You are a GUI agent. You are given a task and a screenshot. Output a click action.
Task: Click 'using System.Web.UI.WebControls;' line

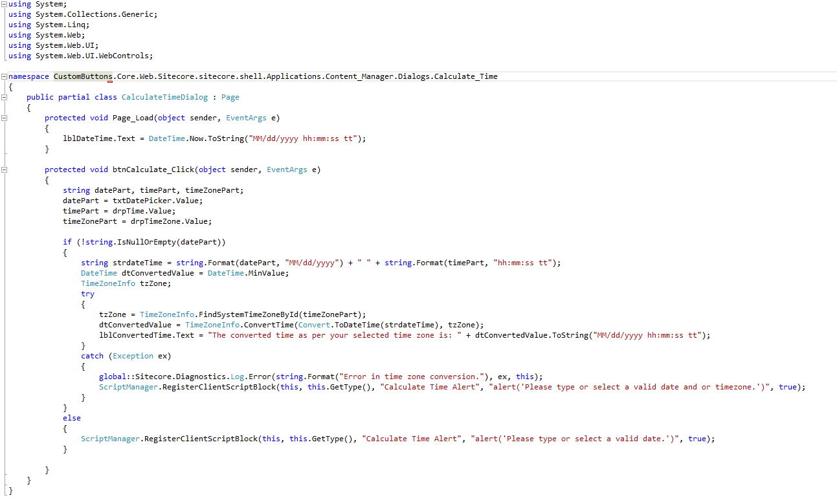tap(81, 56)
